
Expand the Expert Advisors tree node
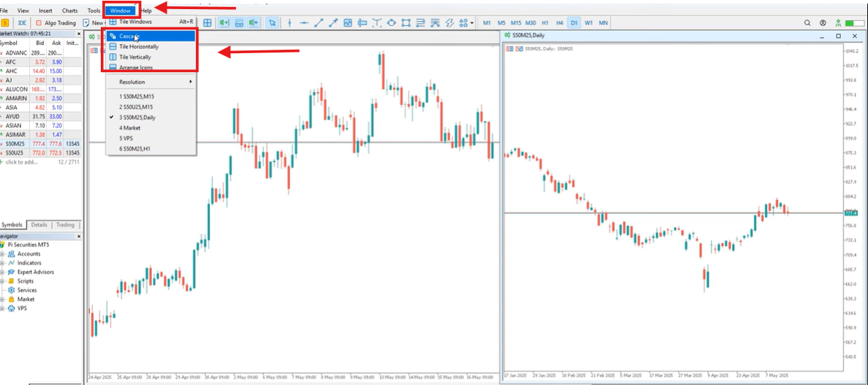tap(2, 272)
